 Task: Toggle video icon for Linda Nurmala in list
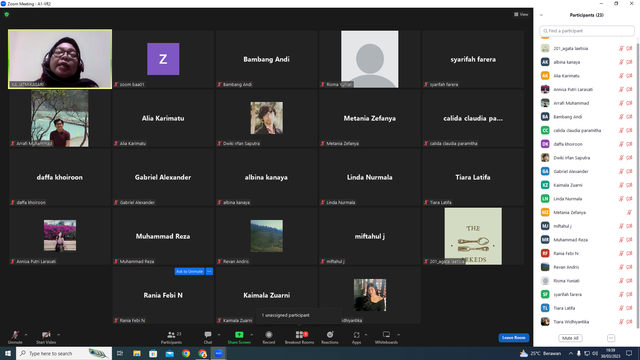pyautogui.click(x=629, y=199)
